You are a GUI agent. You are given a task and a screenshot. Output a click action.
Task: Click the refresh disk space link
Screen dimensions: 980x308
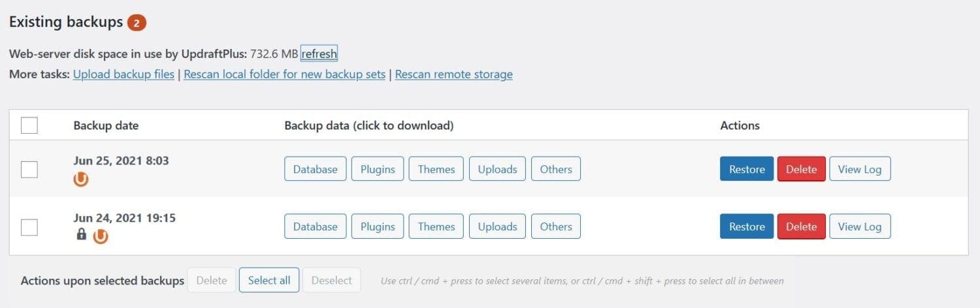[x=319, y=54]
